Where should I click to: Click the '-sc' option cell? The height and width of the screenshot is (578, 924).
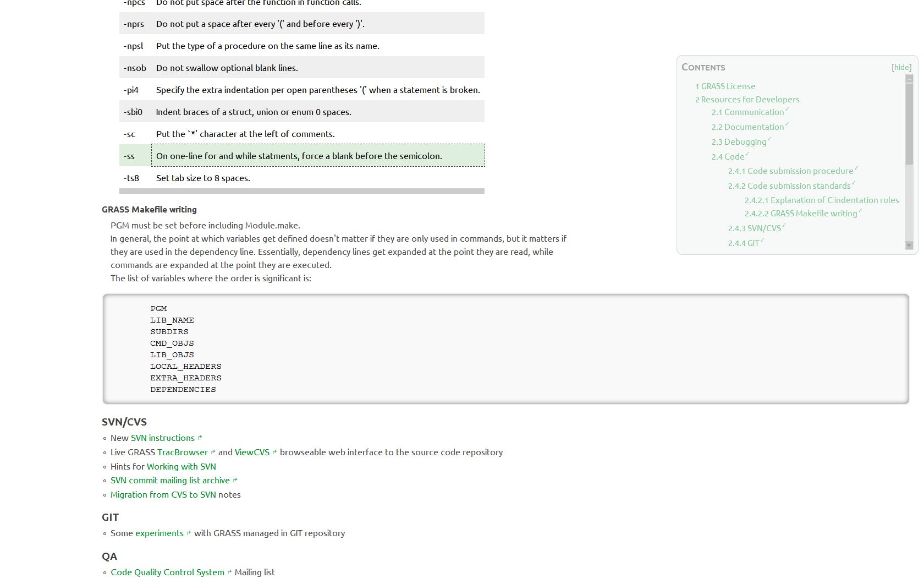135,134
